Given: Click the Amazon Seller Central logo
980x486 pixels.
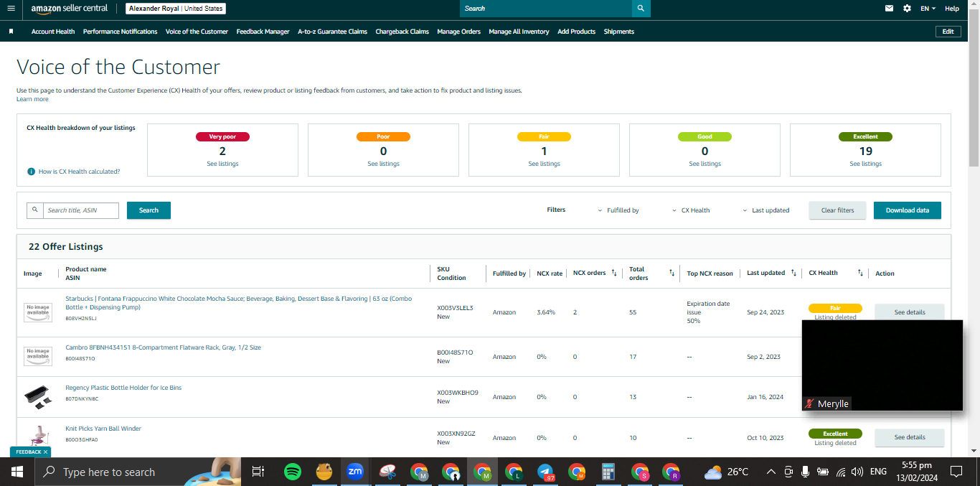Looking at the screenshot, I should point(69,9).
